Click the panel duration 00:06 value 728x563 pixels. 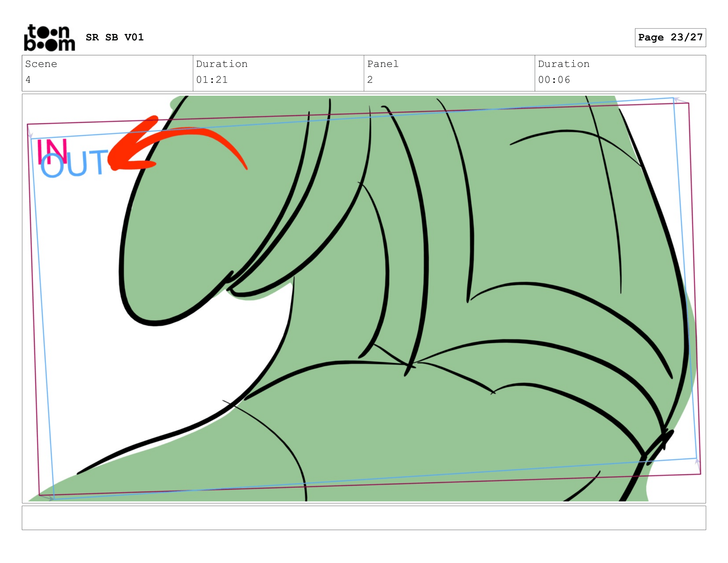554,80
